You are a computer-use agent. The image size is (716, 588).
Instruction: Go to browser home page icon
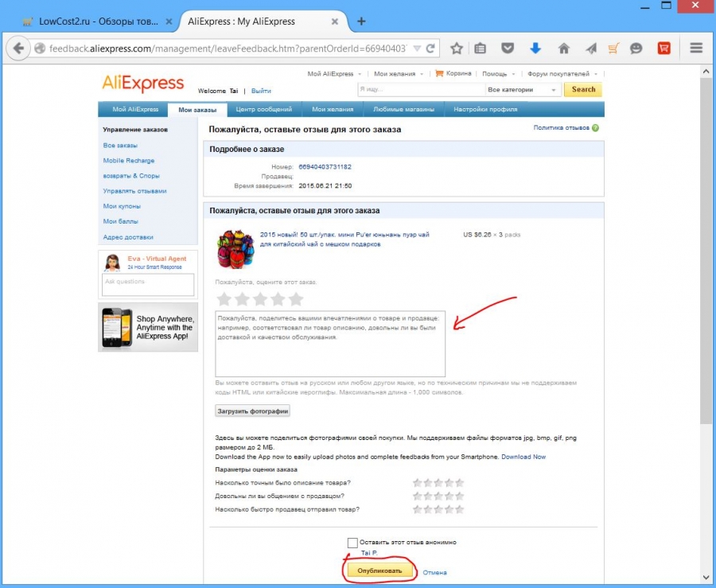[x=563, y=48]
